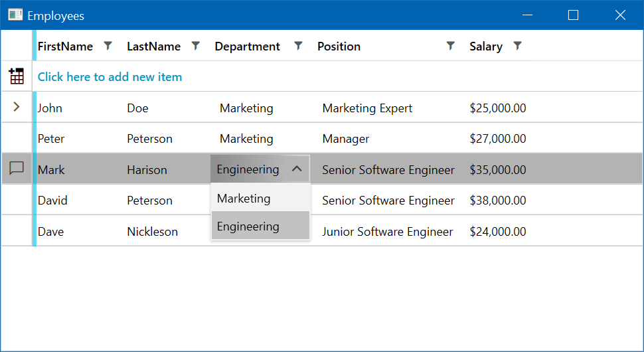The image size is (644, 352).
Task: Open the LastName column filter
Action: [196, 46]
